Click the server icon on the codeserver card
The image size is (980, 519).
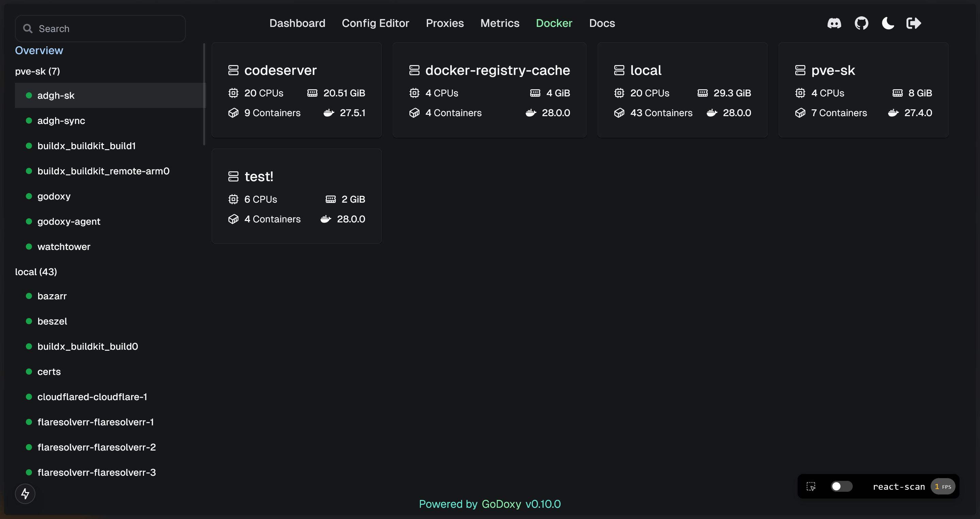click(233, 70)
